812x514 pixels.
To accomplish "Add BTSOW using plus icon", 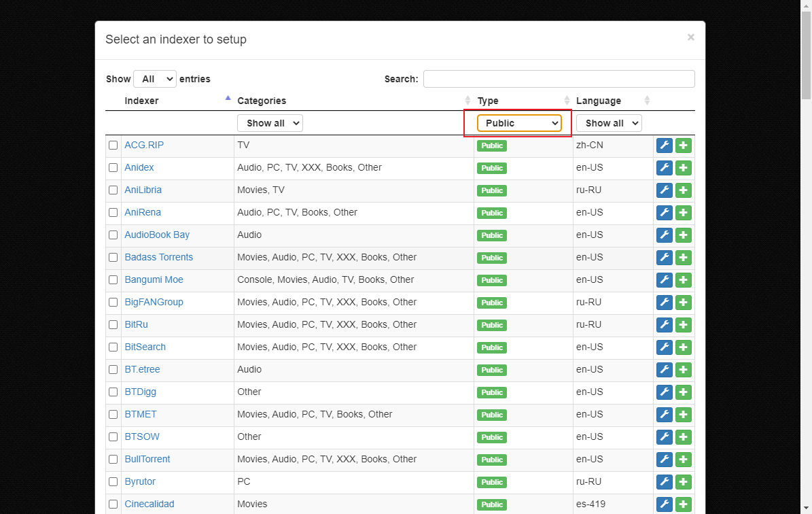I will [x=684, y=437].
